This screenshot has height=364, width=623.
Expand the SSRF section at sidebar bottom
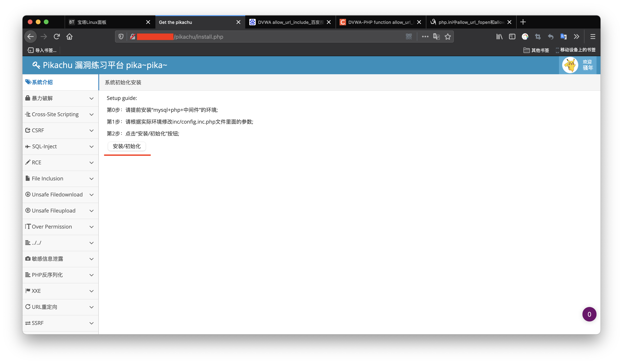92,323
